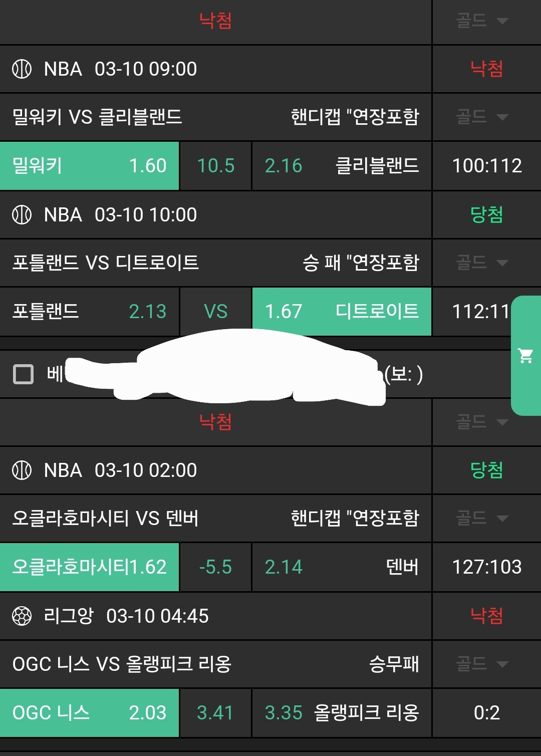Viewport: 541px width, 756px height.
Task: Pick the 디트로이트 1.67 odds button
Action: point(342,312)
